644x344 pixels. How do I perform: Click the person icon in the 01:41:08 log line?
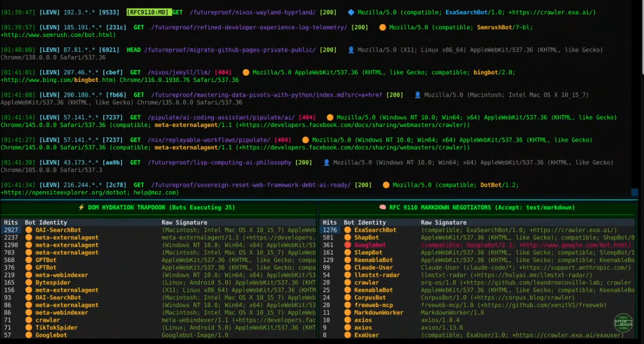pyautogui.click(x=417, y=95)
